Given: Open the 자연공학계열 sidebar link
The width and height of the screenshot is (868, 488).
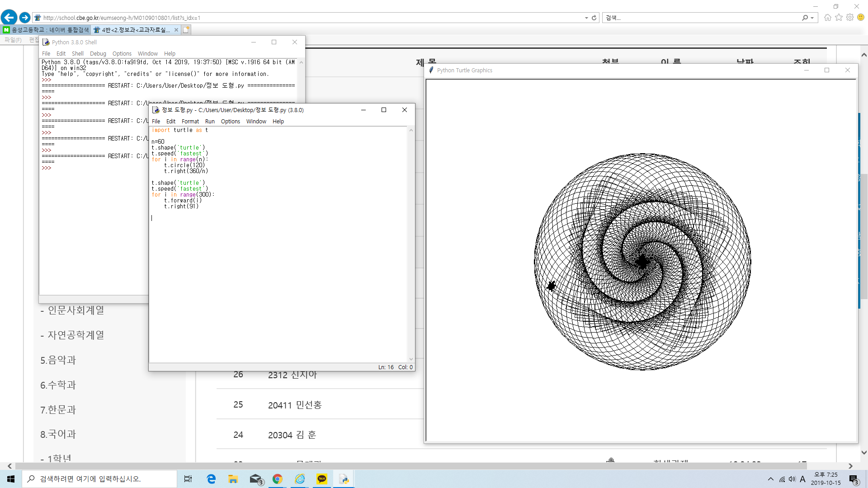Looking at the screenshot, I should [x=76, y=335].
